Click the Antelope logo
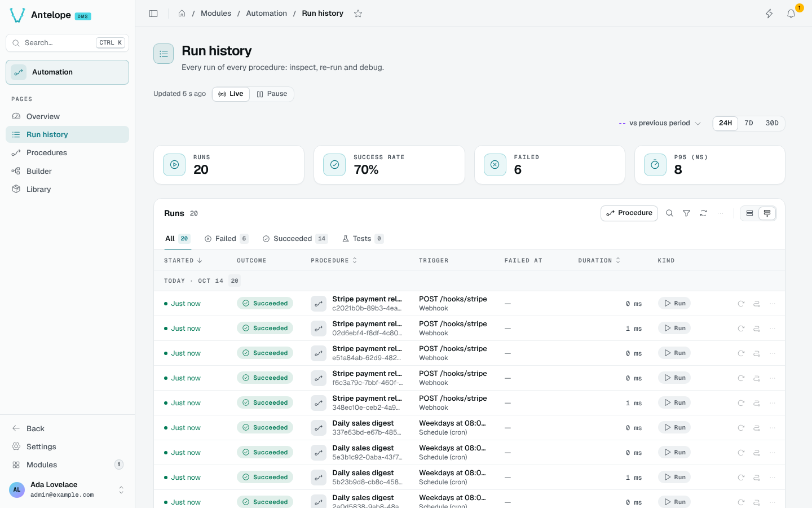This screenshot has width=812, height=508. pyautogui.click(x=17, y=15)
